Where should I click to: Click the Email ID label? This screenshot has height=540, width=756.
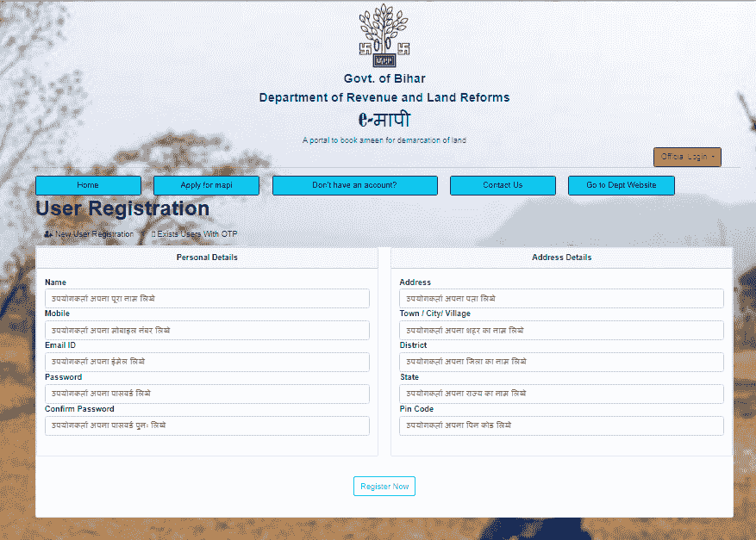pos(60,345)
